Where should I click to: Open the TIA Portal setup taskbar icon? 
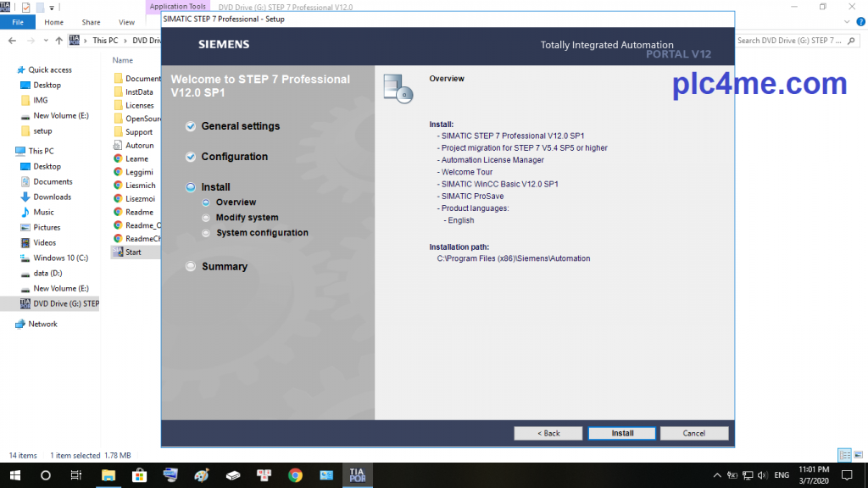357,475
